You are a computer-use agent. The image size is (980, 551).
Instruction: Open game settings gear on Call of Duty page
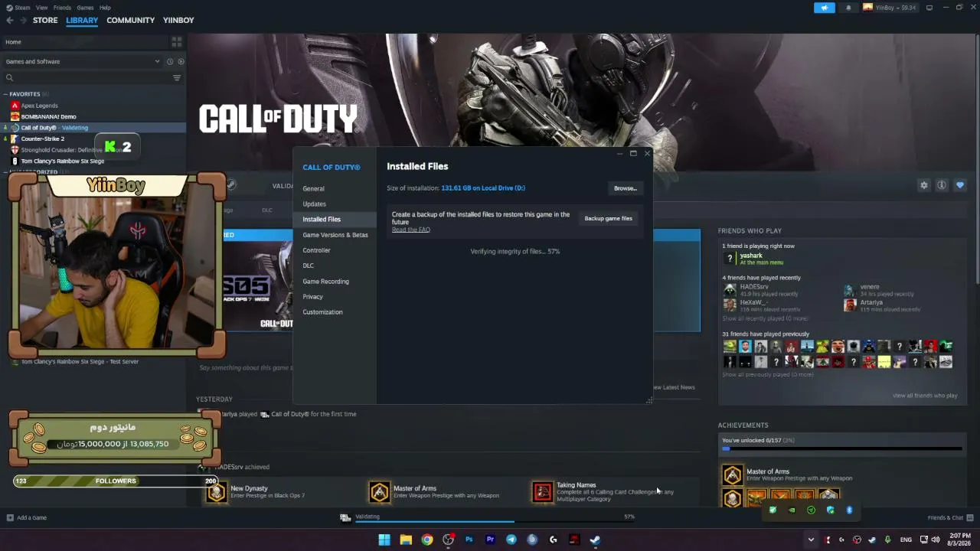pos(924,185)
